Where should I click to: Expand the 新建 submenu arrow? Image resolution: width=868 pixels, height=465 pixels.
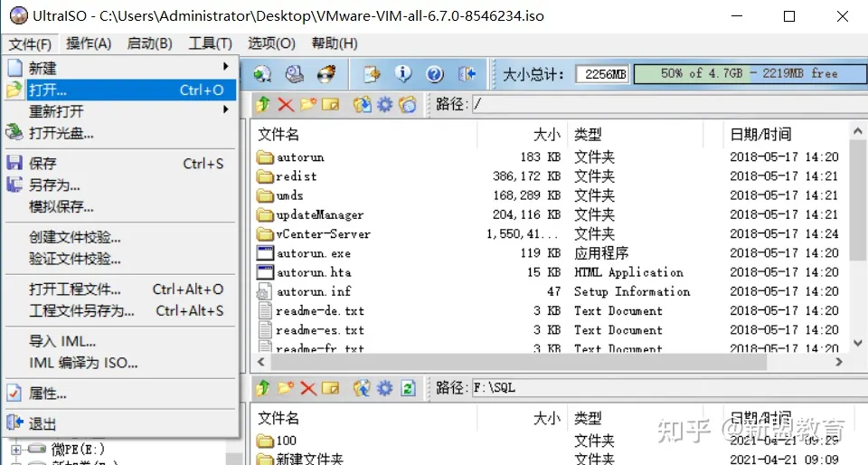coord(225,68)
